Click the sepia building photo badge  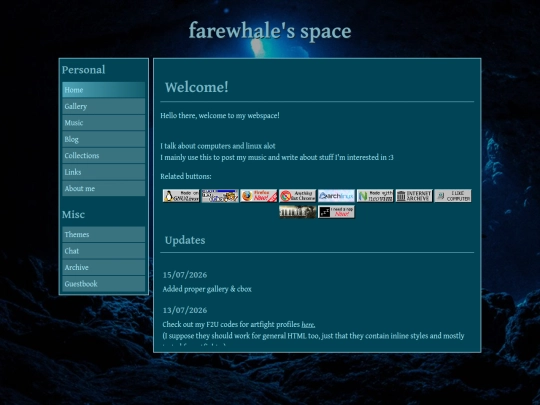298,212
